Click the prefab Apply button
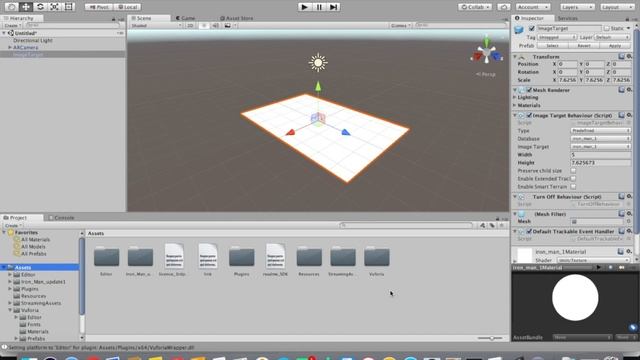The image size is (640, 360). pos(615,46)
